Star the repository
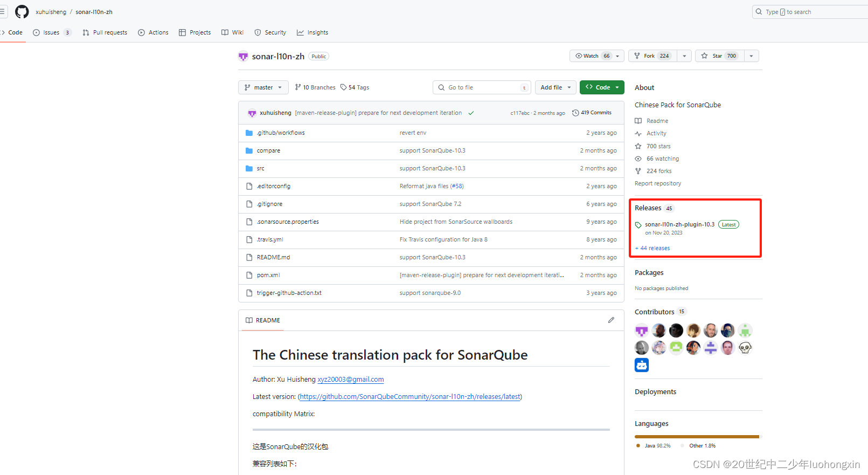 coord(720,56)
